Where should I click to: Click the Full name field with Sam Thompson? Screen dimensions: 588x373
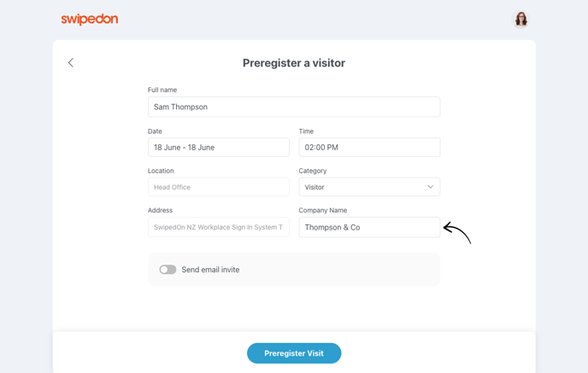[294, 107]
